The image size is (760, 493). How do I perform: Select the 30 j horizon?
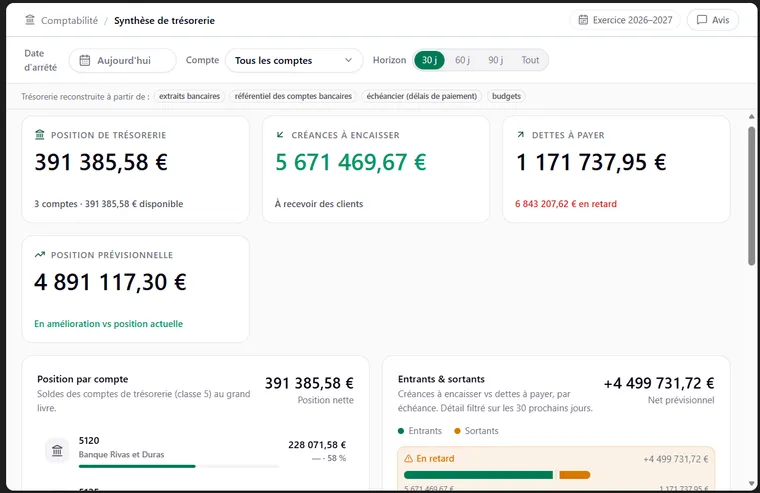click(x=429, y=60)
